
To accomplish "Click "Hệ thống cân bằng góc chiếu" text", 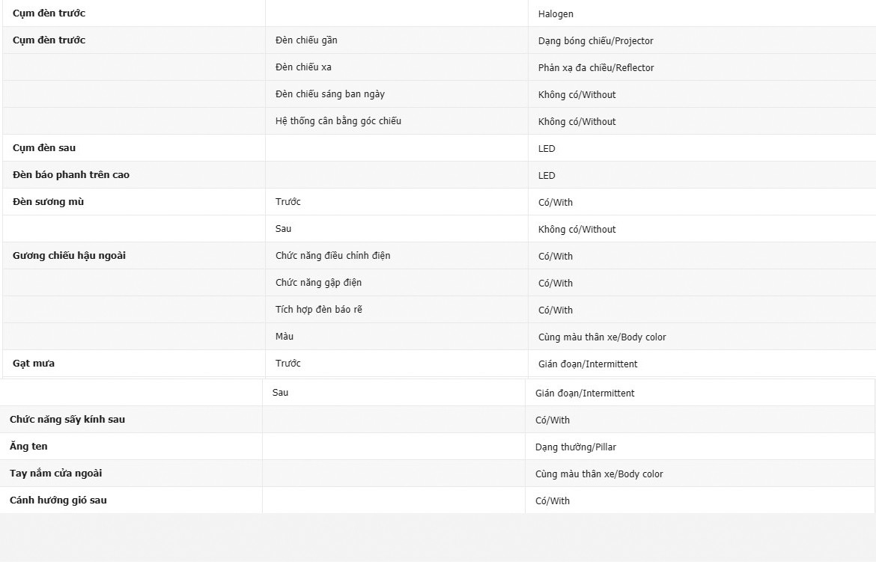I will click(338, 121).
